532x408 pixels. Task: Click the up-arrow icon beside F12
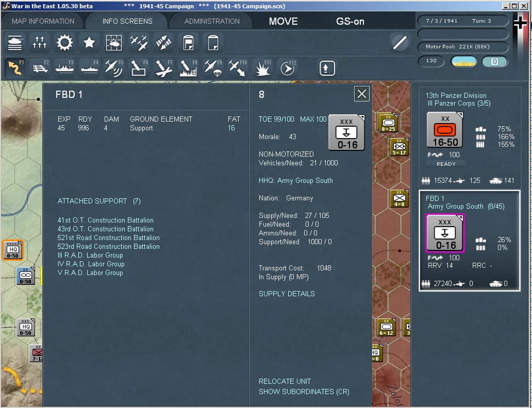pos(327,68)
